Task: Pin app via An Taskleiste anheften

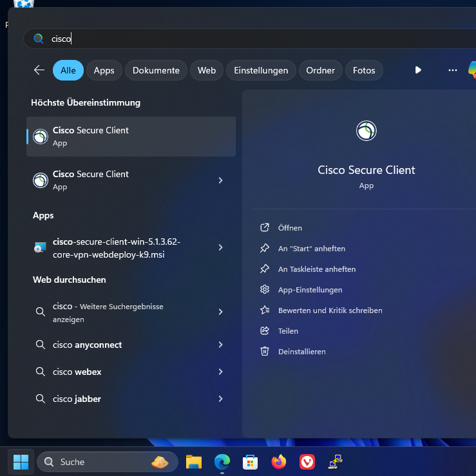Action: point(316,269)
